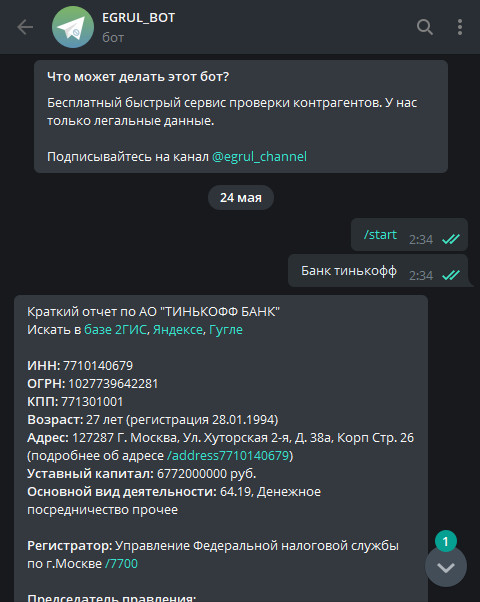Click the EGRUL_BOT chat title

(x=139, y=18)
